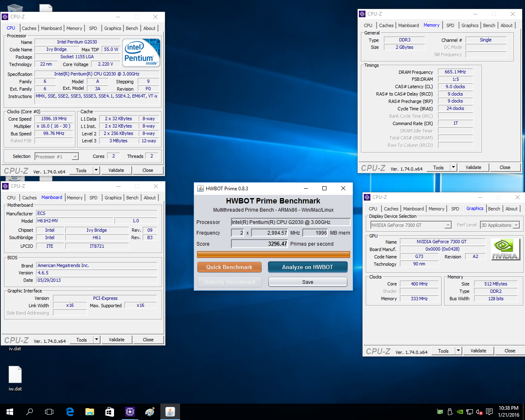Screen dimensions: 525x420
Task: Open Task View from the taskbar
Action: [x=49, y=412]
